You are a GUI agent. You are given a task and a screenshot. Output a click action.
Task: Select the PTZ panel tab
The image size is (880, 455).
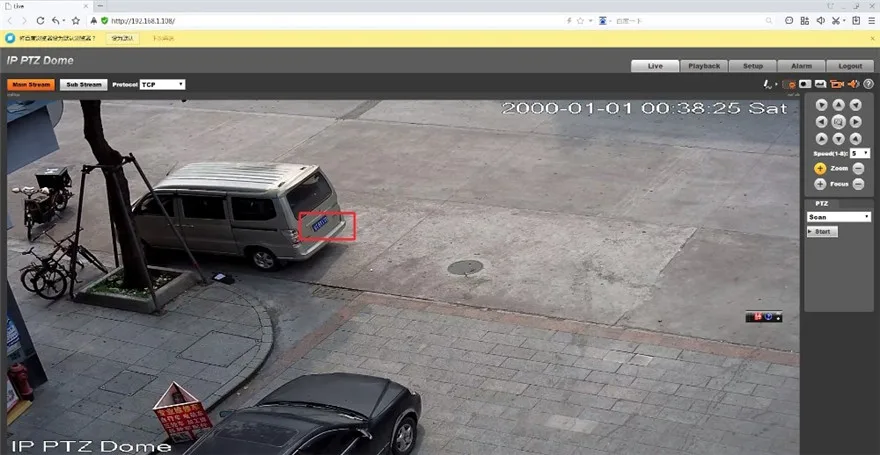point(822,204)
